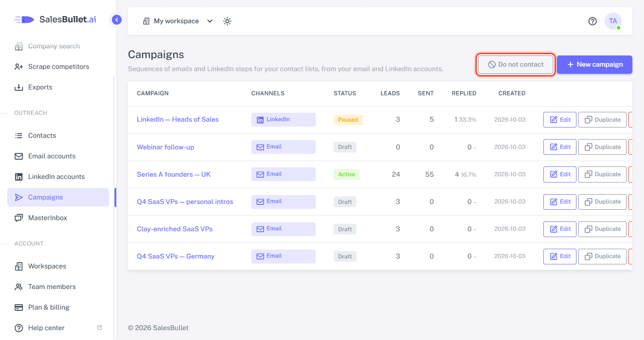
Task: Edit the Webinar follow-up campaign
Action: (560, 147)
